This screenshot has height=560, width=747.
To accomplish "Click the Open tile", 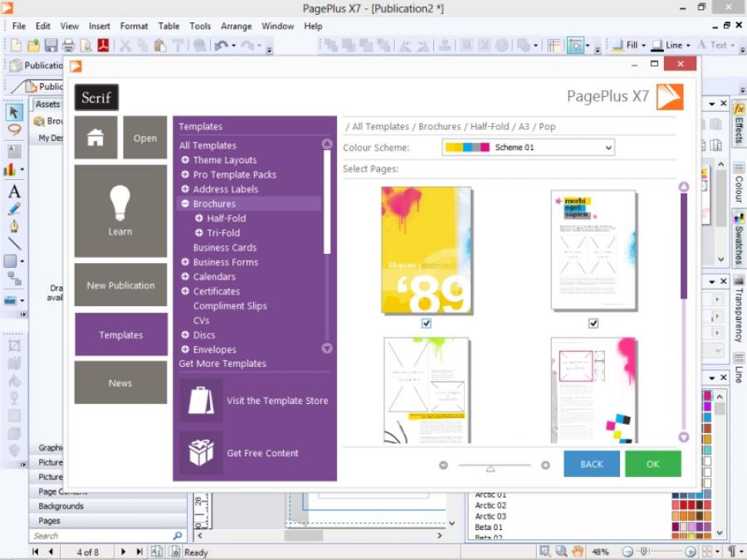I will pos(144,138).
